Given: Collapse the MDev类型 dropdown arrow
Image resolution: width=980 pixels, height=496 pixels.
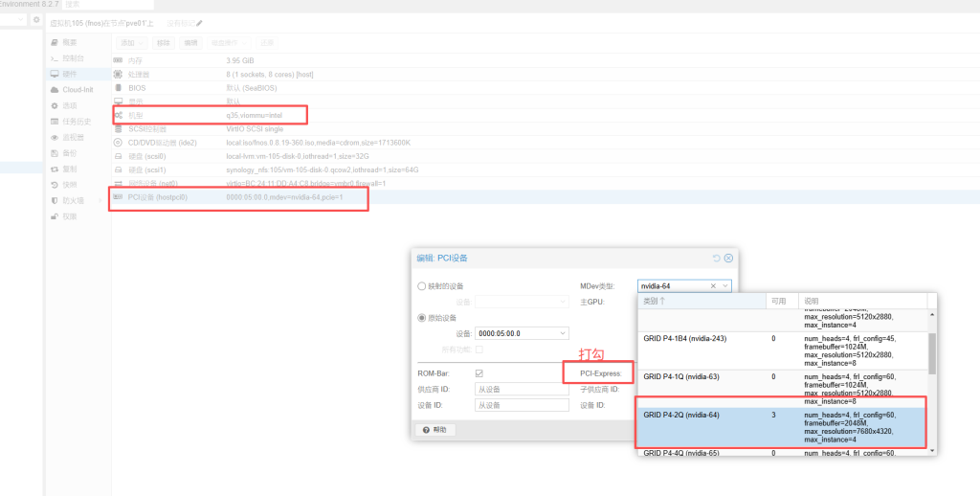Looking at the screenshot, I should coord(725,285).
